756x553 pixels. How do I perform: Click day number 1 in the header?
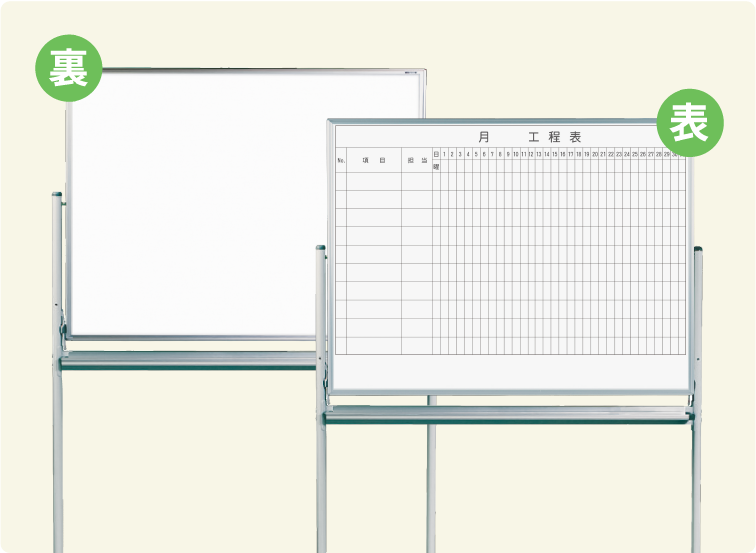(x=444, y=154)
